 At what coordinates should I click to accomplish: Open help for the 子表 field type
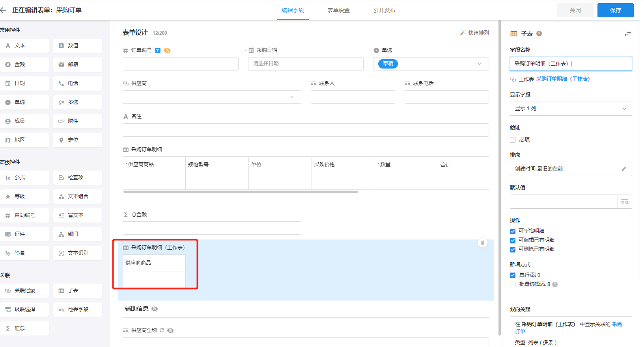tap(539, 34)
